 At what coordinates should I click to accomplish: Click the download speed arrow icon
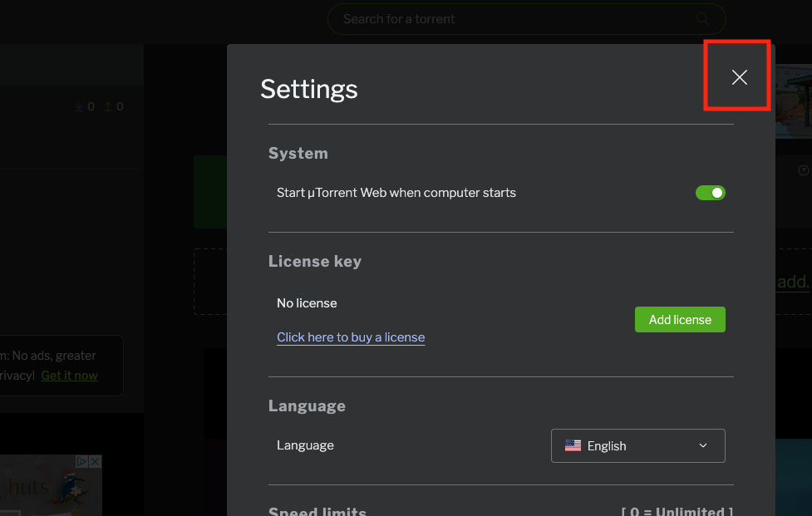point(79,106)
